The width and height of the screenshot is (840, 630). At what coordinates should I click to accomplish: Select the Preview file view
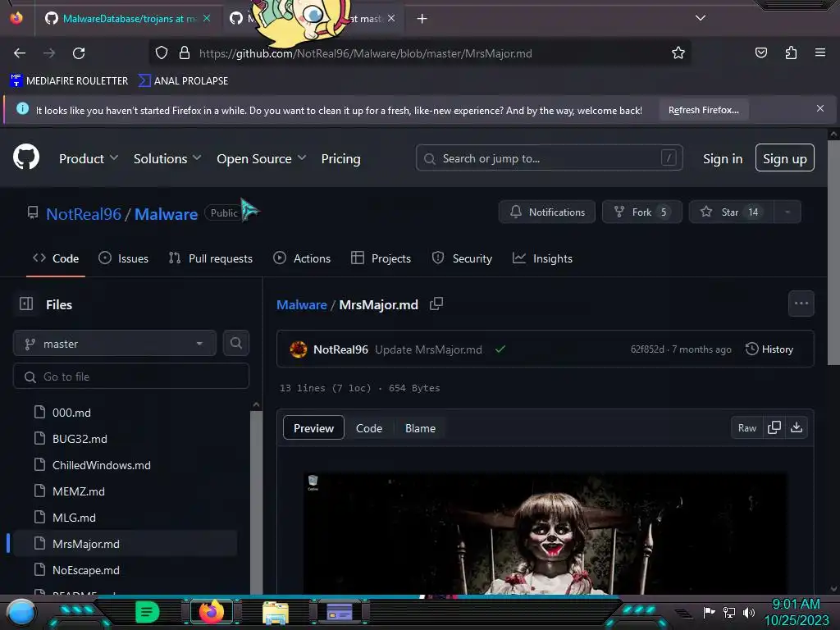[313, 428]
